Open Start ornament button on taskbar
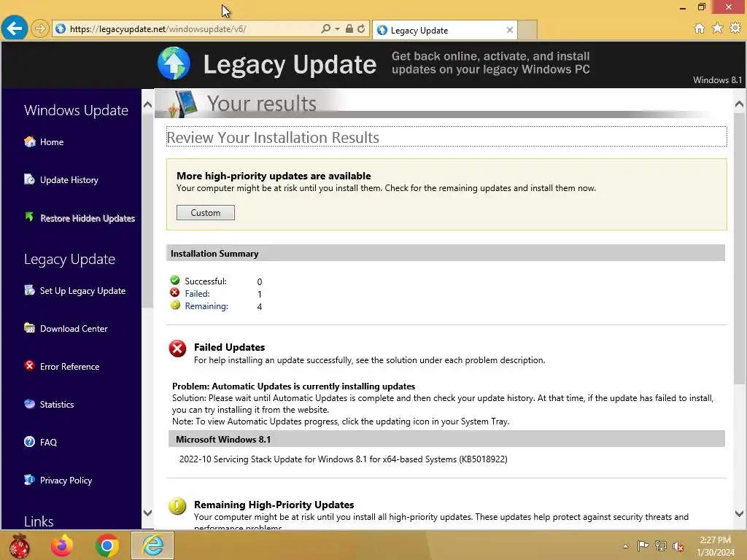Image resolution: width=747 pixels, height=560 pixels. pos(19,545)
